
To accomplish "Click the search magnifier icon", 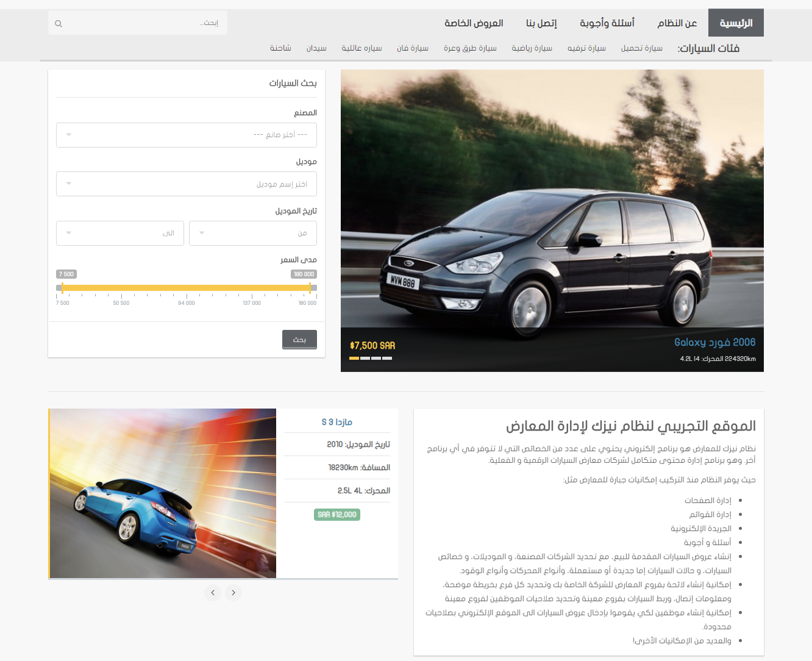I will tap(59, 24).
